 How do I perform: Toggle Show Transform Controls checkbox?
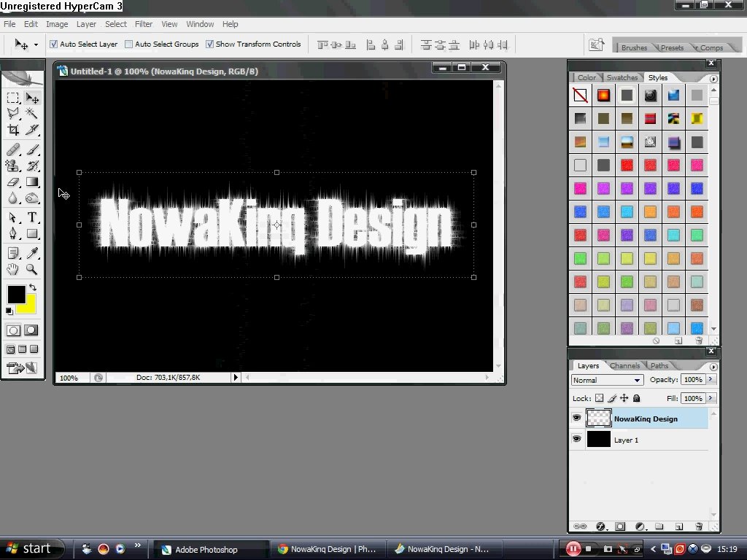[209, 44]
